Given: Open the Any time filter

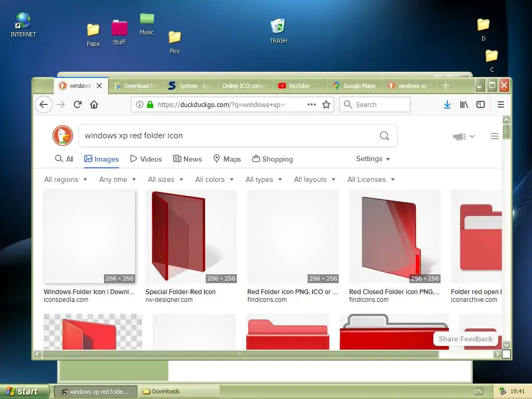Looking at the screenshot, I should (117, 179).
